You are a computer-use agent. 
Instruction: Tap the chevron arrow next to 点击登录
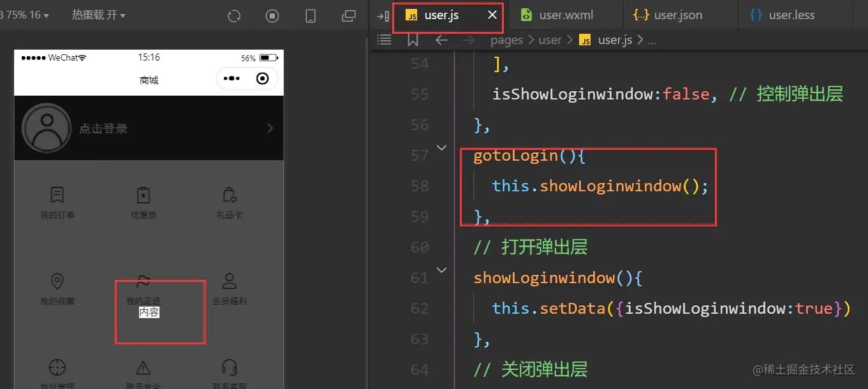tap(270, 128)
